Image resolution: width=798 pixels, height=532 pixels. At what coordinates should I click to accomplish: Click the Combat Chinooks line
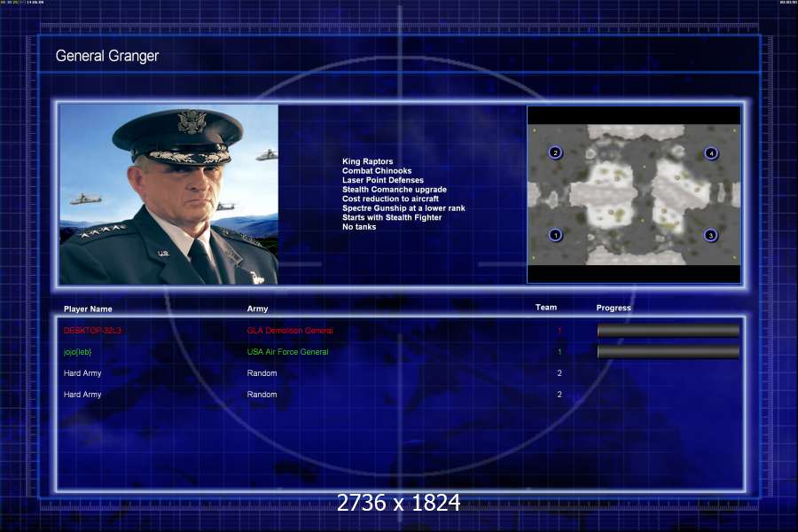pos(377,170)
